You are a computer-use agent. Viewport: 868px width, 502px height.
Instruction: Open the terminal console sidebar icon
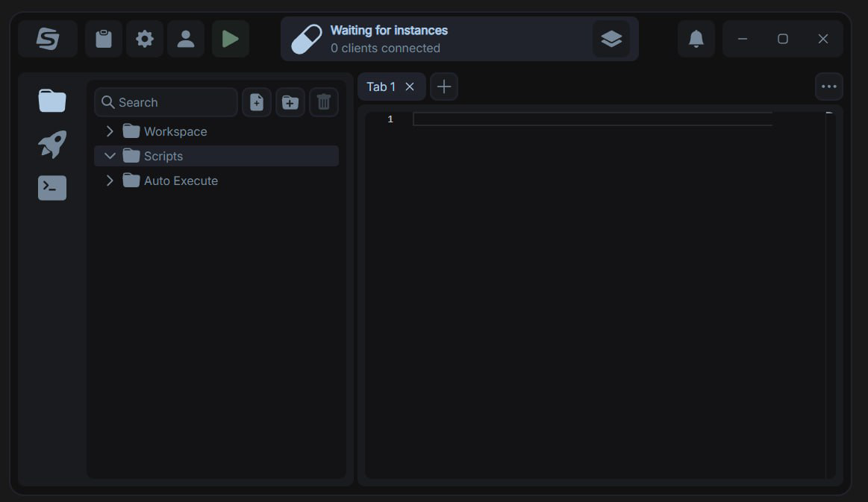point(52,188)
